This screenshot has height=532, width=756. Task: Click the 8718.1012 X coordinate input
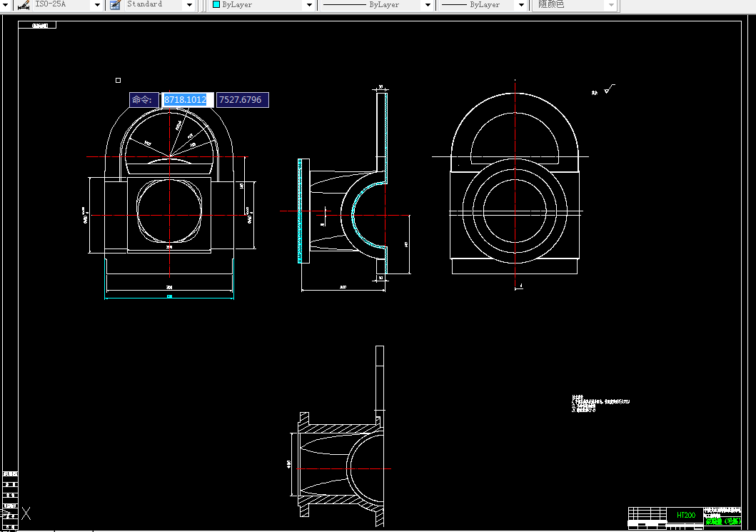188,100
